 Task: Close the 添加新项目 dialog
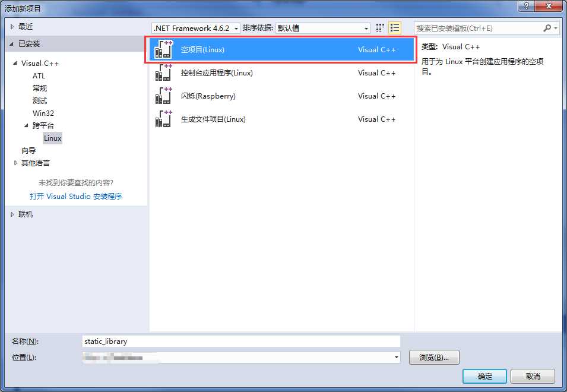click(x=549, y=6)
